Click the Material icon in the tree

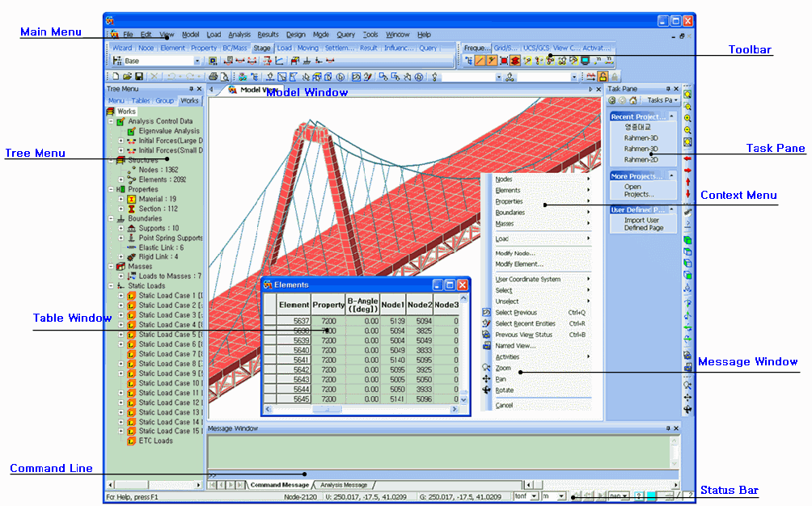click(131, 199)
